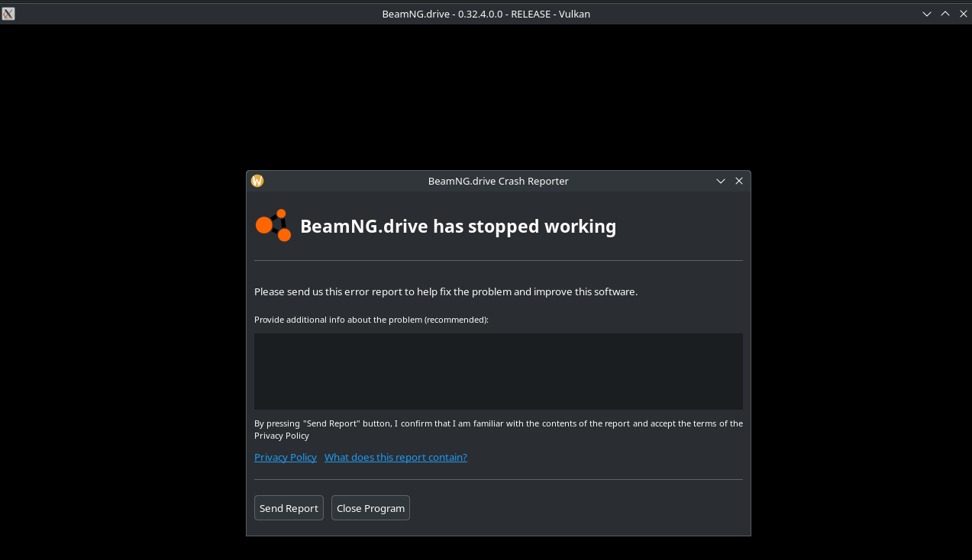Image resolution: width=972 pixels, height=560 pixels.
Task: Open "What does this report contain?" link
Action: (396, 457)
